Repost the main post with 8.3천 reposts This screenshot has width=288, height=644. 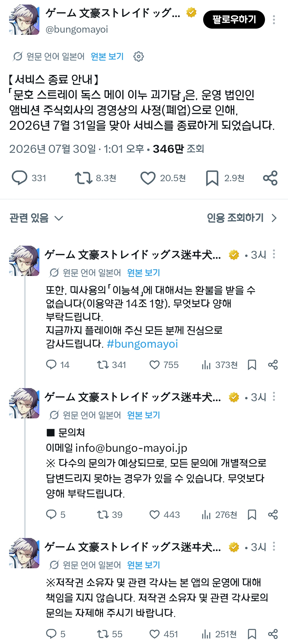pyautogui.click(x=84, y=178)
